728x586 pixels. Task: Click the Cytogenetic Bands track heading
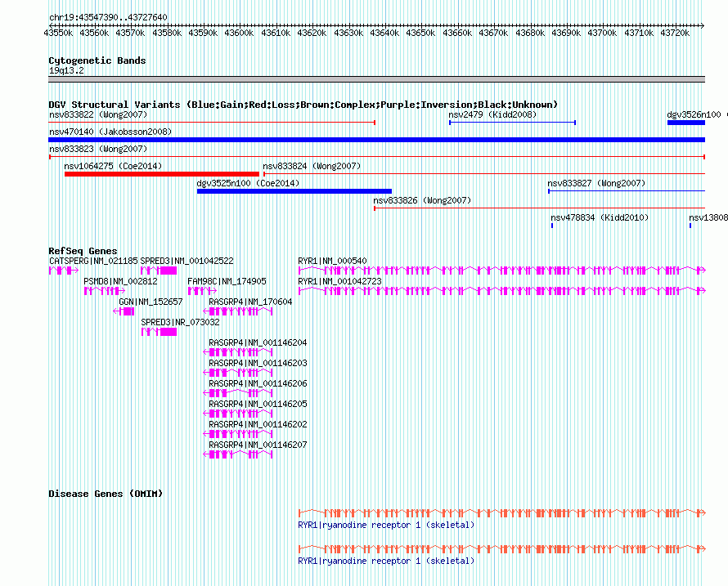[97, 60]
